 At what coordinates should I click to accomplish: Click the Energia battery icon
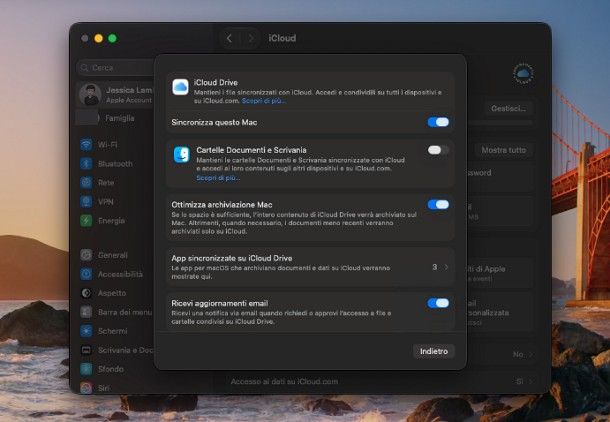(x=86, y=221)
